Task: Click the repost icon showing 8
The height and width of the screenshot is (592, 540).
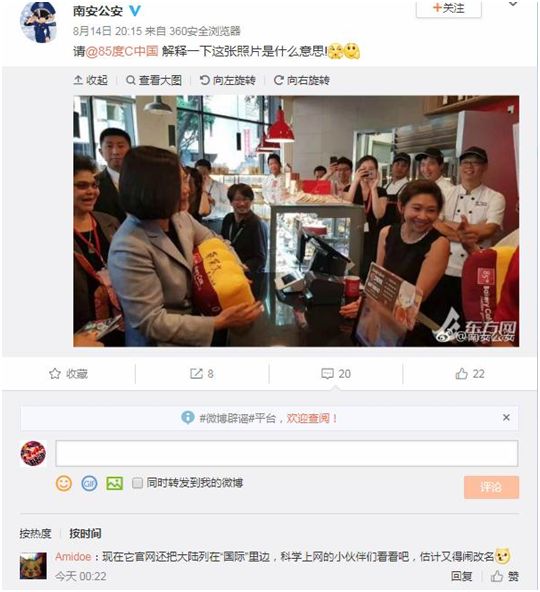Action: [x=196, y=374]
